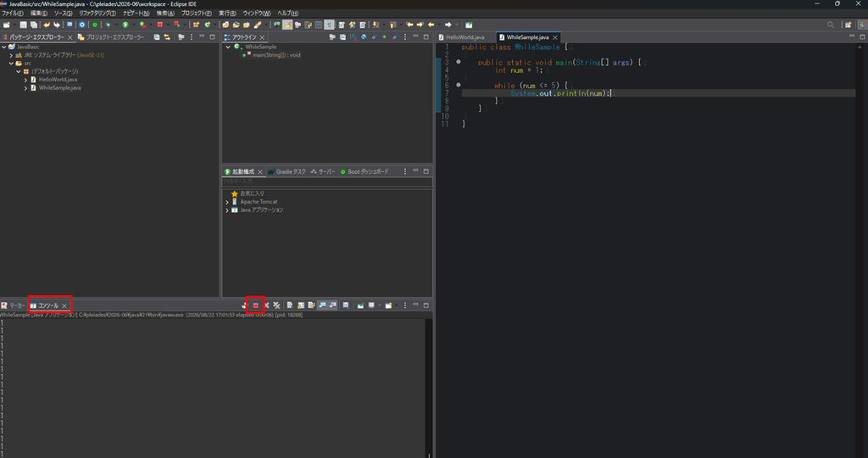Create a new Java class
Viewport: 868px width, 458px height.
tap(208, 25)
